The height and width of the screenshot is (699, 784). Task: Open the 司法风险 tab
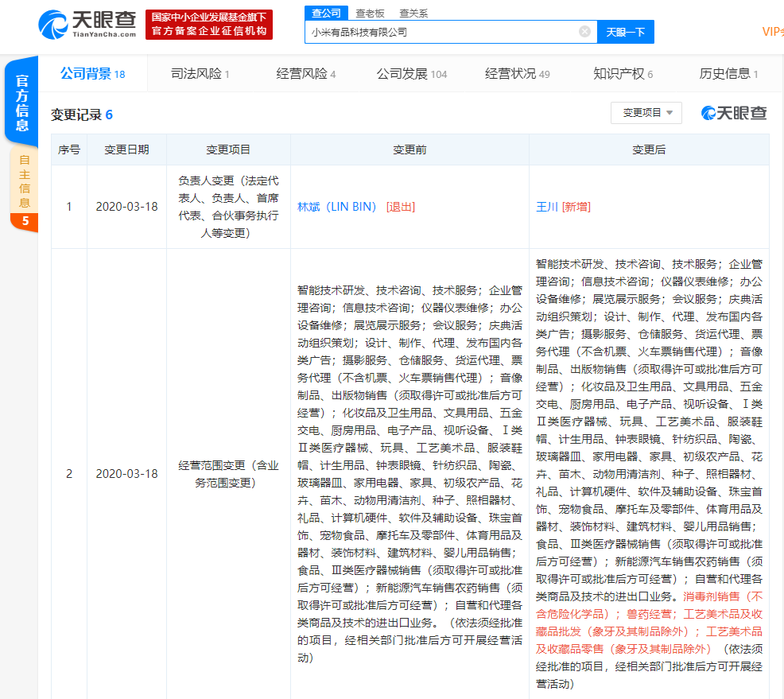coord(200,74)
